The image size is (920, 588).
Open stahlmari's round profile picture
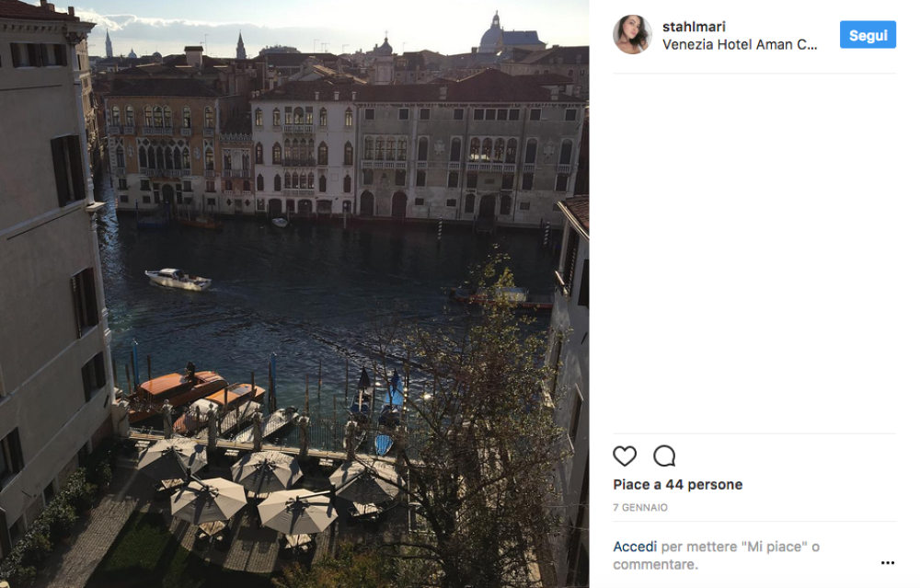(632, 35)
